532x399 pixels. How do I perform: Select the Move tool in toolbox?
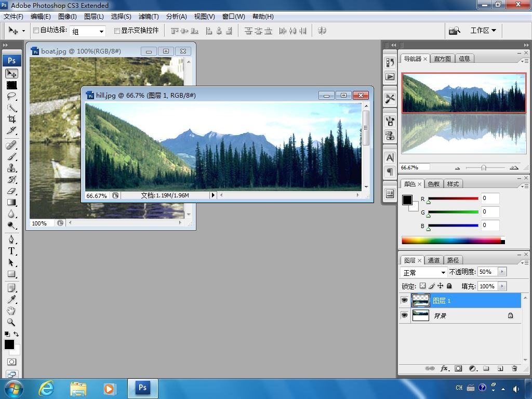tap(11, 74)
